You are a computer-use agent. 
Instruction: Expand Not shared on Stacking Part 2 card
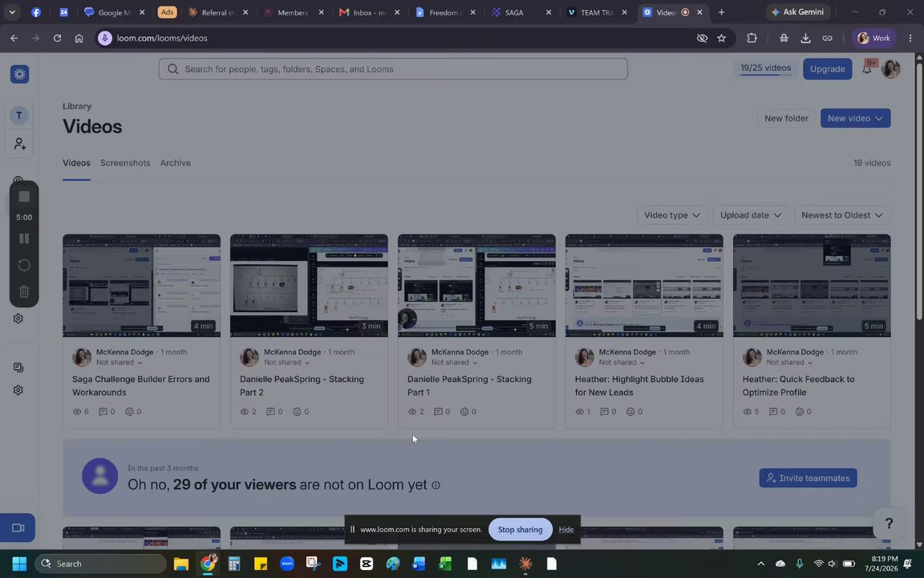(x=287, y=363)
